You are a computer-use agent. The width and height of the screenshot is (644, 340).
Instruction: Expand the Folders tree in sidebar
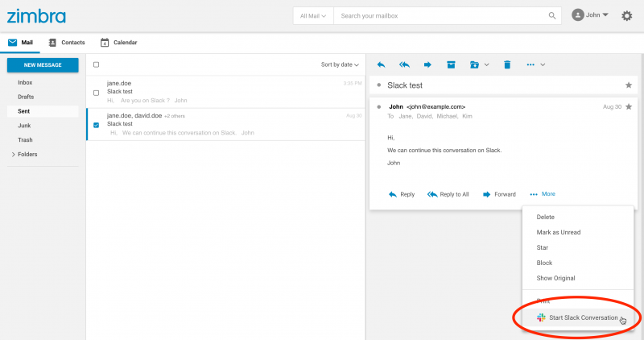pyautogui.click(x=13, y=155)
